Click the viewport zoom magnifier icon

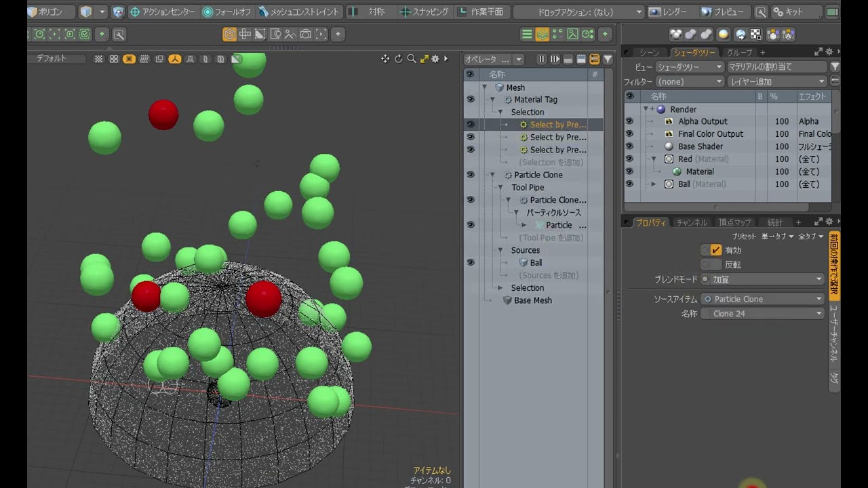(411, 59)
